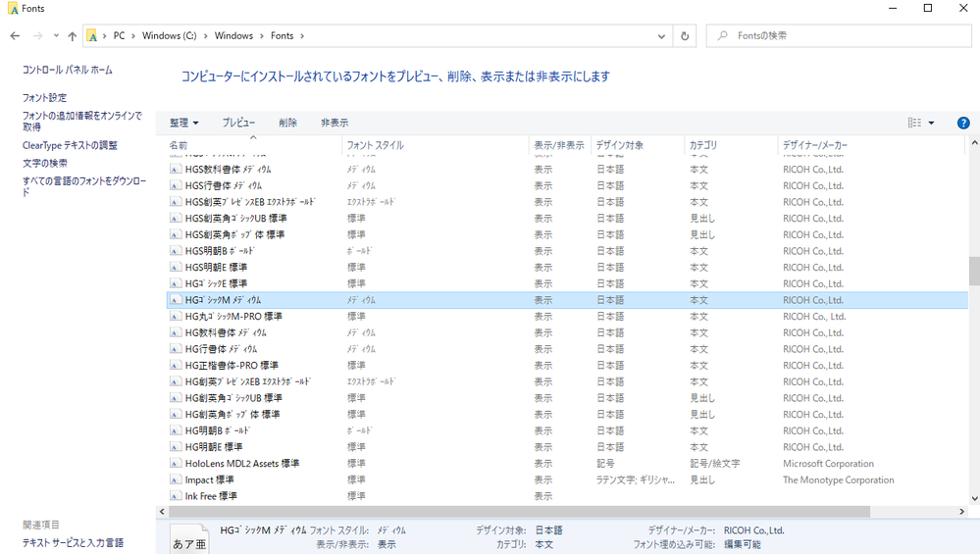Change the view layout icon

[914, 123]
